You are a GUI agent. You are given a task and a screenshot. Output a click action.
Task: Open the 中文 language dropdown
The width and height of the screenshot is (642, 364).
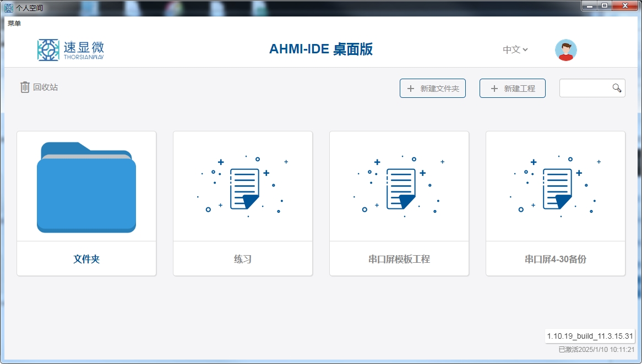coord(512,49)
